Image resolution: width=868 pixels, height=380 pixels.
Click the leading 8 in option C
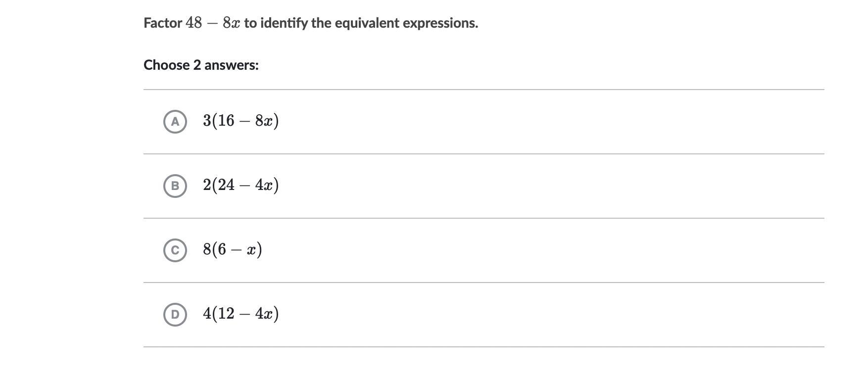(207, 249)
